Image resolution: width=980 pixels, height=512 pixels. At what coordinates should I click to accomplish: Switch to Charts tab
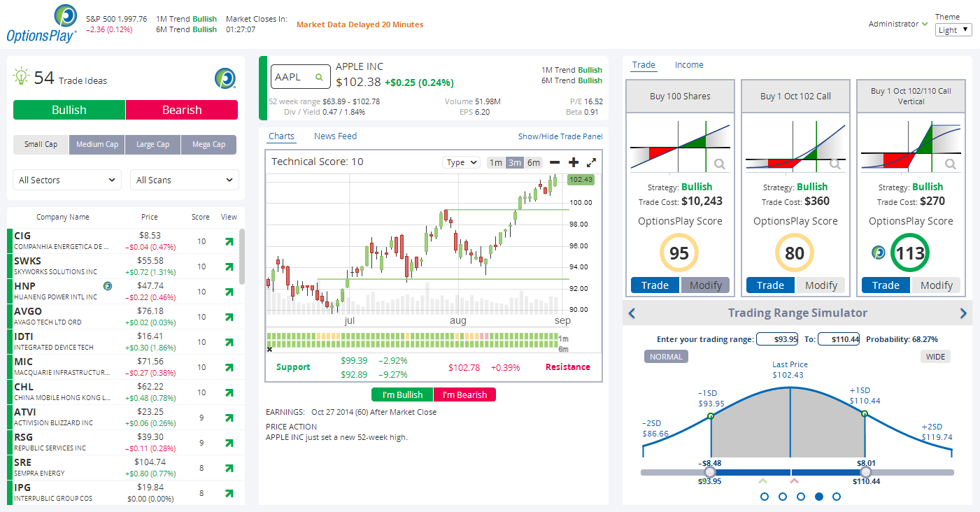pyautogui.click(x=281, y=136)
